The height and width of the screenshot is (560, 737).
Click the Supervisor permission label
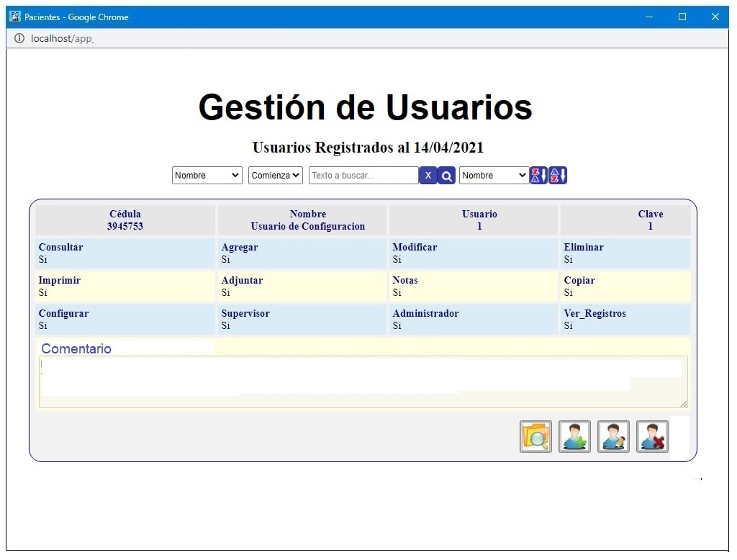[245, 314]
